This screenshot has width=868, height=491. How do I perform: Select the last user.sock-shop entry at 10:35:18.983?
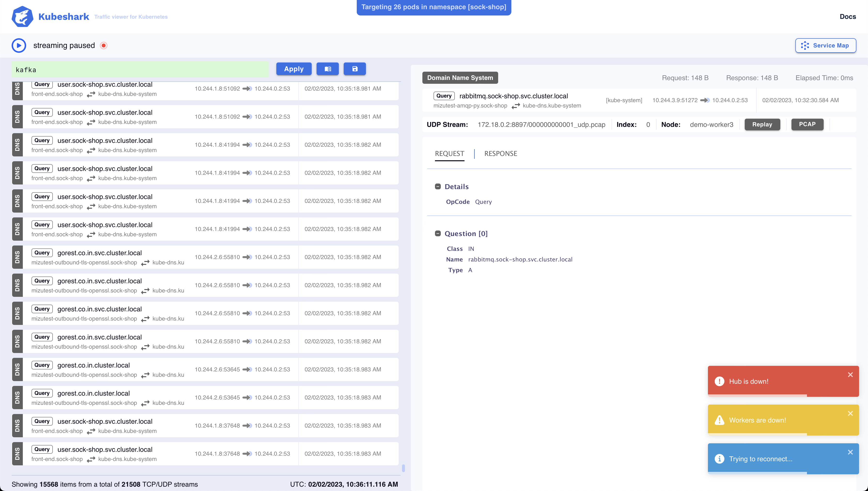pos(205,453)
